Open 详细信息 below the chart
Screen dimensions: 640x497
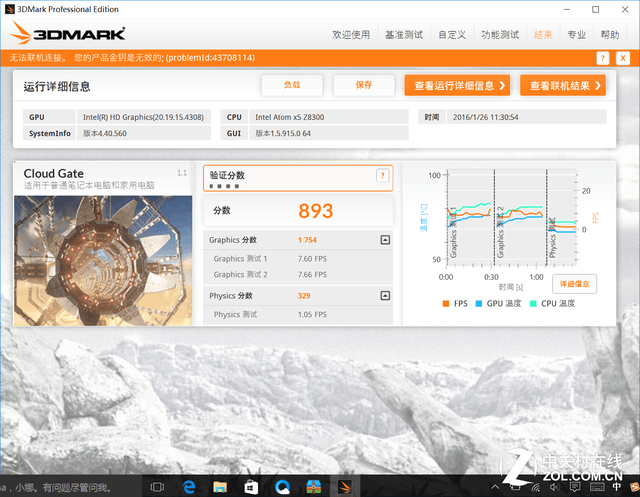tap(574, 284)
